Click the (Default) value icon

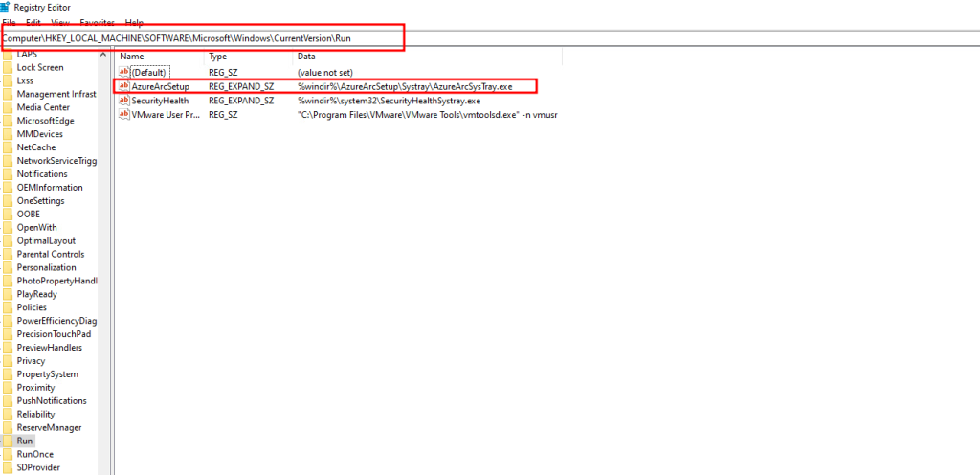pos(123,72)
